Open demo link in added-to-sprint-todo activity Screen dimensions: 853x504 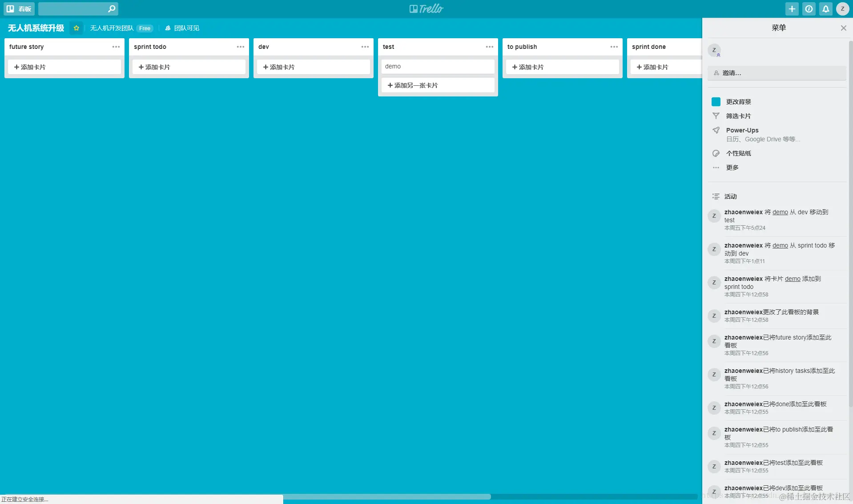pyautogui.click(x=793, y=279)
